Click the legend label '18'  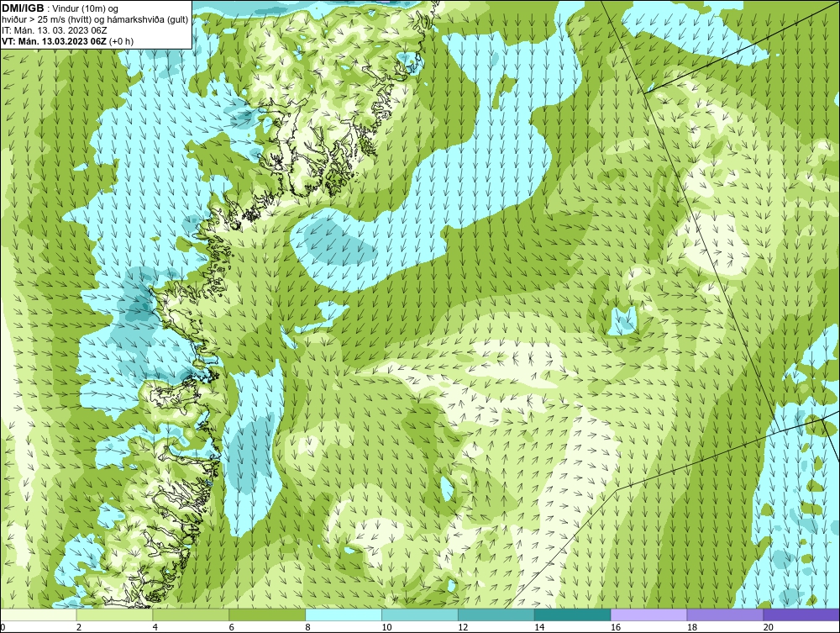(x=692, y=627)
